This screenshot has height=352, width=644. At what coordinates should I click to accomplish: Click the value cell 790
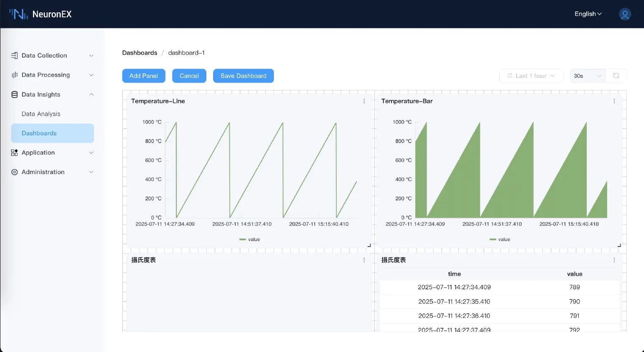click(x=575, y=302)
